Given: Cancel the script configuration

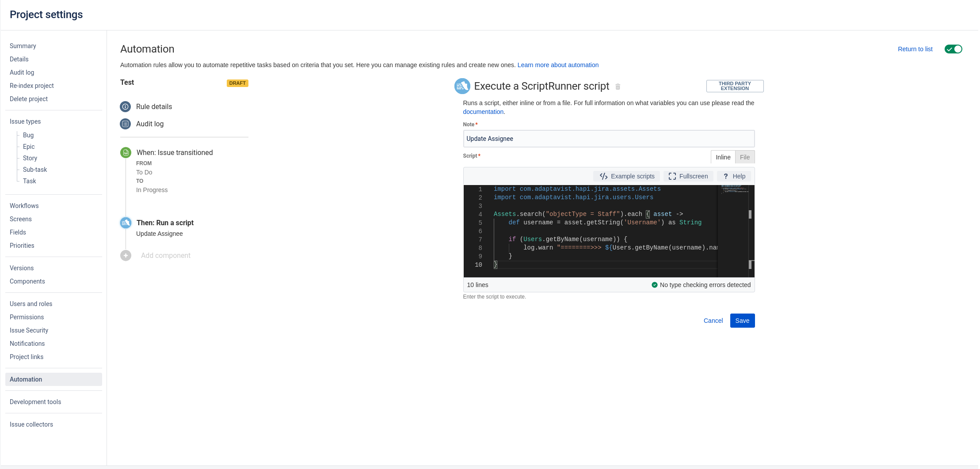Looking at the screenshot, I should click(x=713, y=321).
